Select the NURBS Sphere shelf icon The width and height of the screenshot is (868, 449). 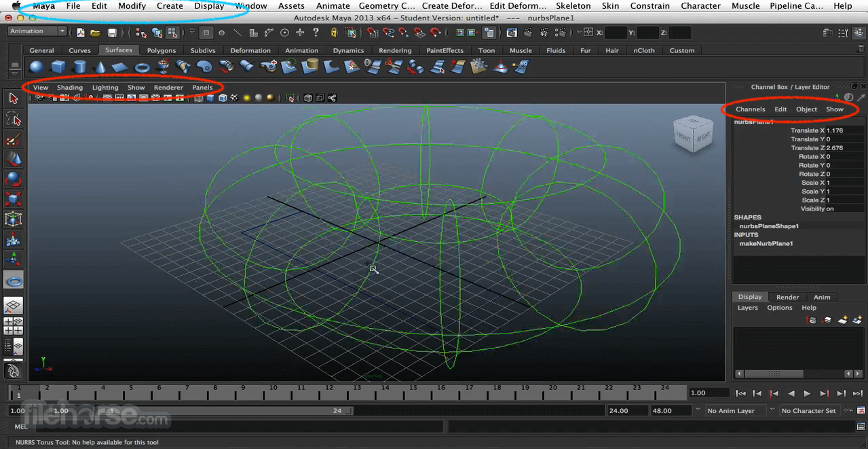click(x=37, y=67)
